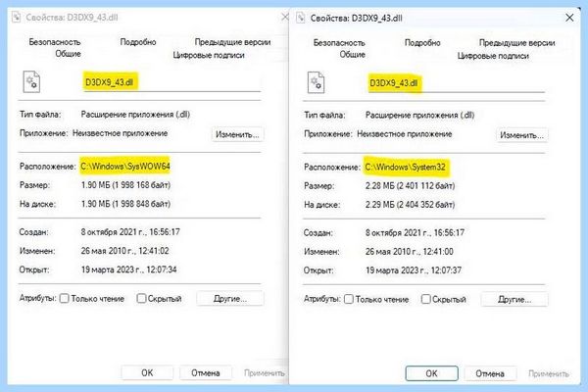Tick the hidden checkbox in left SysWOW64 window
588x392 pixels.
point(141,298)
